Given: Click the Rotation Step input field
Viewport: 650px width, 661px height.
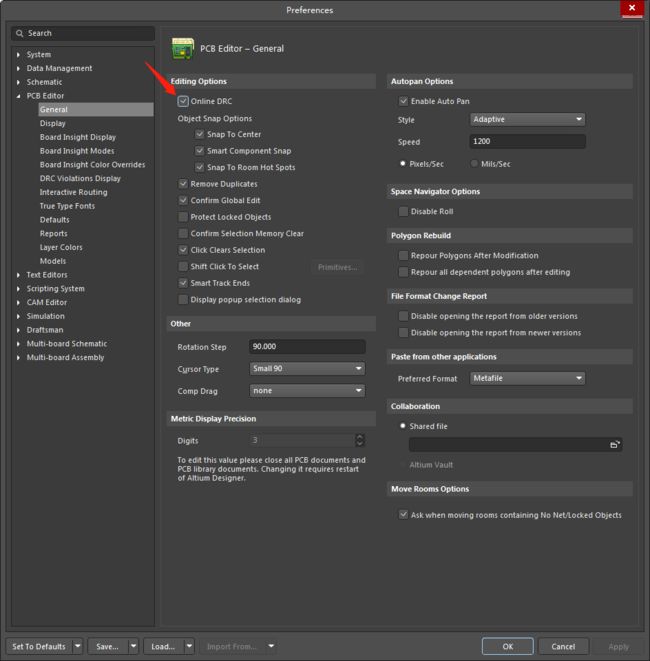Looking at the screenshot, I should 307,347.
